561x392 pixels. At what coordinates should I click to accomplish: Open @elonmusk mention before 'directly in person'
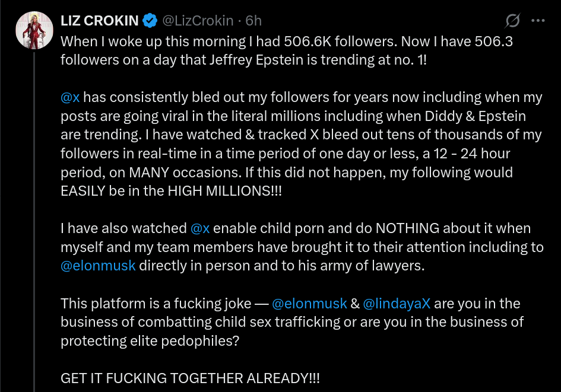(98, 266)
